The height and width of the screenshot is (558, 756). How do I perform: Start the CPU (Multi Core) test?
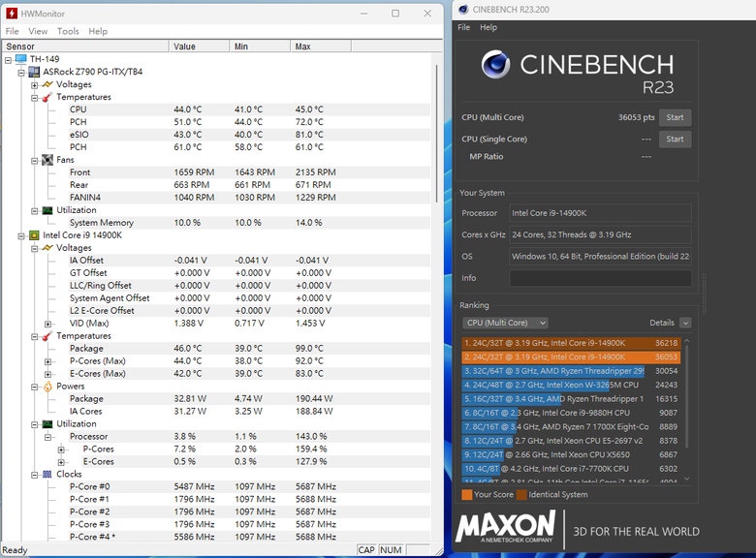point(675,117)
